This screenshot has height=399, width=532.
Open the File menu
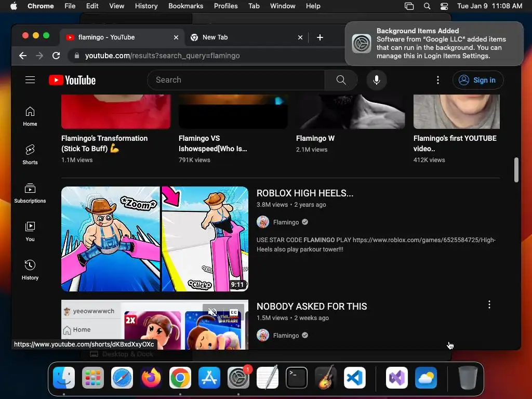(x=70, y=6)
